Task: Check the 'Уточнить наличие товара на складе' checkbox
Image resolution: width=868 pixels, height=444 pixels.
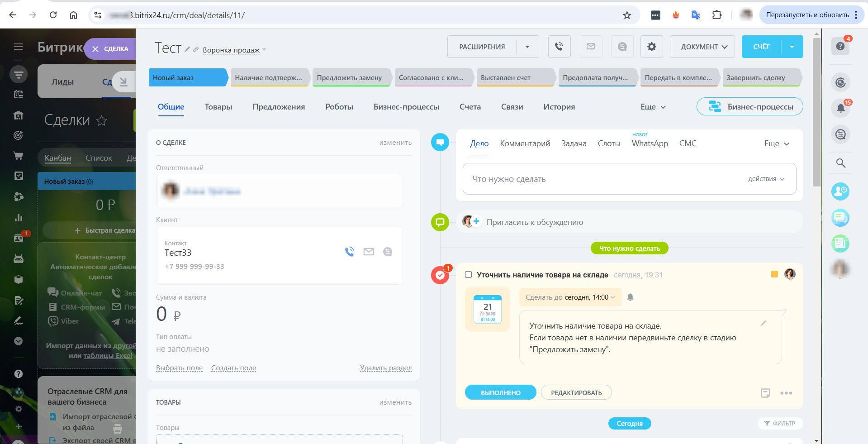Action: tap(469, 275)
